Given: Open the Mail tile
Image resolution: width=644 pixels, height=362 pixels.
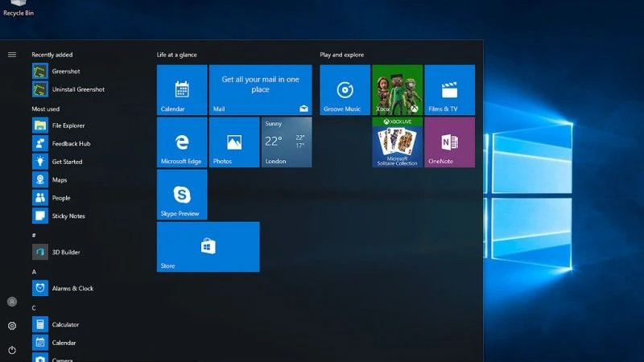Looking at the screenshot, I should coord(260,90).
